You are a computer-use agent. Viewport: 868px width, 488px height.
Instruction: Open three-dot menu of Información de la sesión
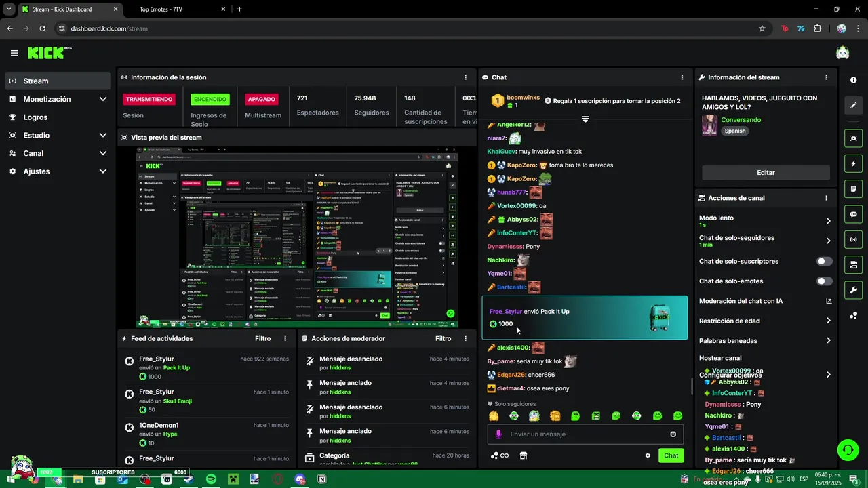click(x=465, y=77)
